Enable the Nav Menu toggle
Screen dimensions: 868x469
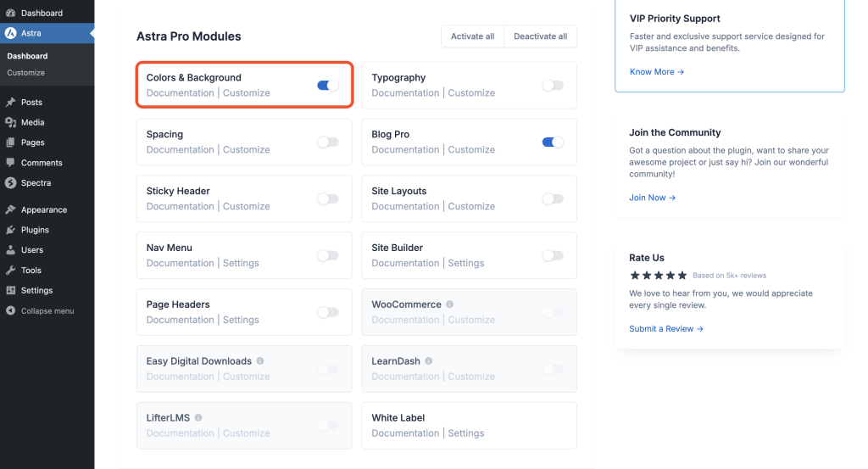point(328,255)
